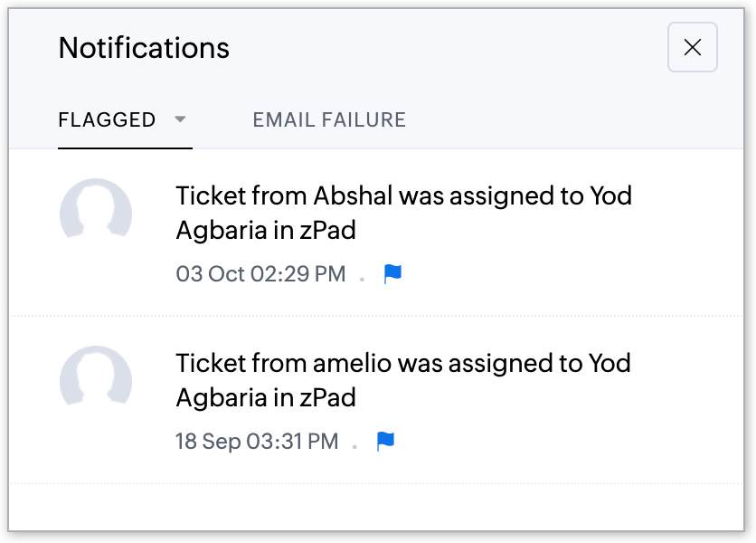Toggle blue flag on 18 Sep notification
This screenshot has height=543, width=756.
click(x=385, y=442)
